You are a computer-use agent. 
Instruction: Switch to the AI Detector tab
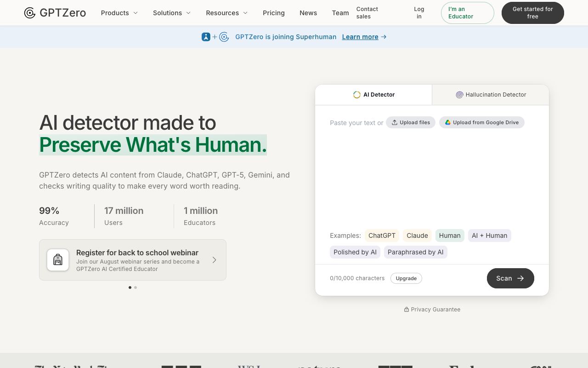373,95
